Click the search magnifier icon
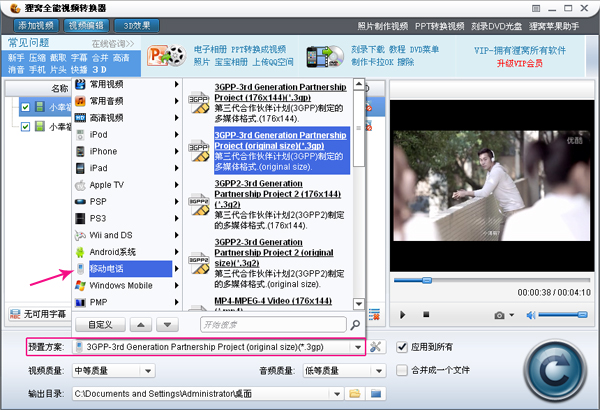This screenshot has height=410, width=600. click(355, 325)
